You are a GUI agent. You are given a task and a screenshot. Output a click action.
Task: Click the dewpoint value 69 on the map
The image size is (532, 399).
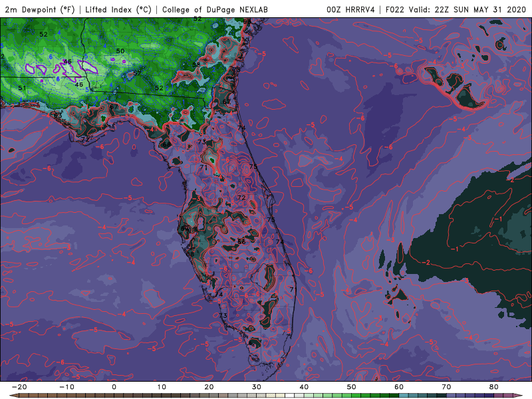click(185, 229)
